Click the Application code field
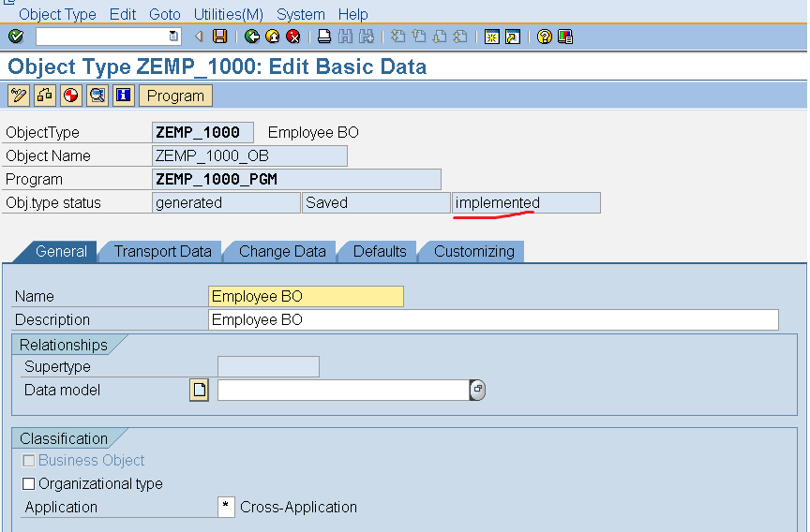This screenshot has width=810, height=532. 226,507
